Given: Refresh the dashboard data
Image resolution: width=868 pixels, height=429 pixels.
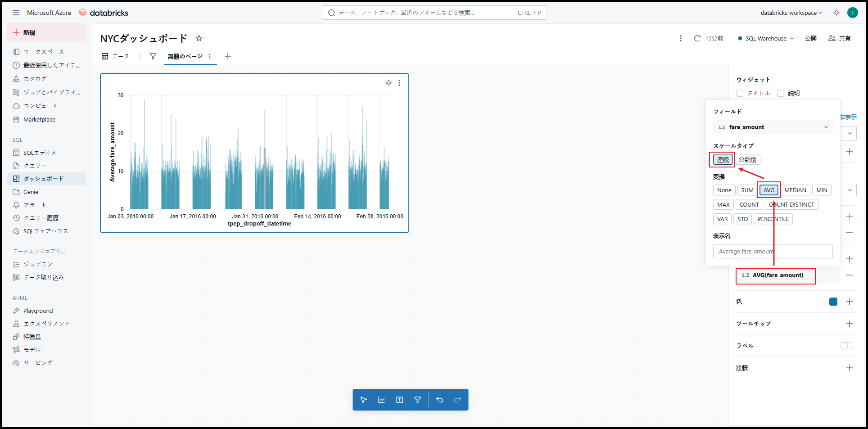Looking at the screenshot, I should pos(697,38).
